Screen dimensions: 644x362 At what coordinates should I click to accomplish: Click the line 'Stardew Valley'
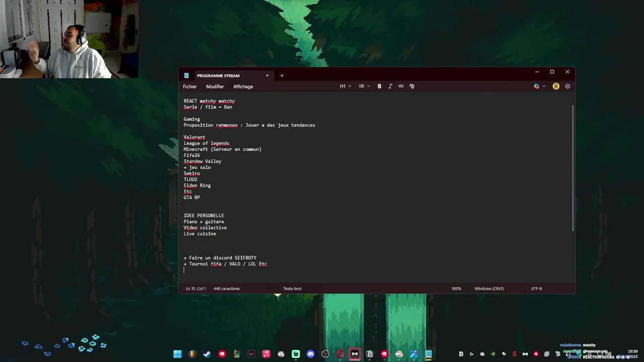point(202,161)
